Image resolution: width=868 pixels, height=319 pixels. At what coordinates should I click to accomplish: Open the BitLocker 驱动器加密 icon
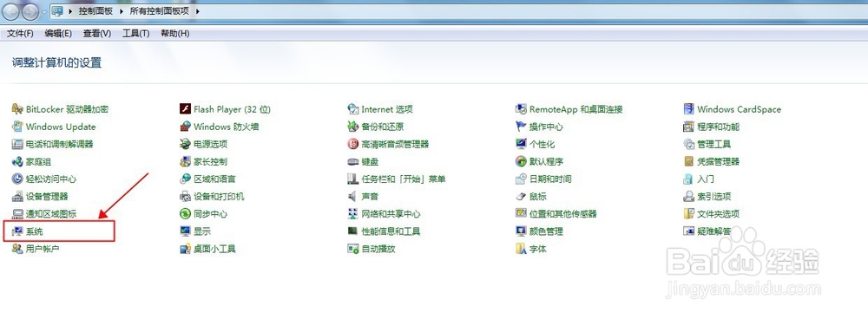pyautogui.click(x=17, y=109)
